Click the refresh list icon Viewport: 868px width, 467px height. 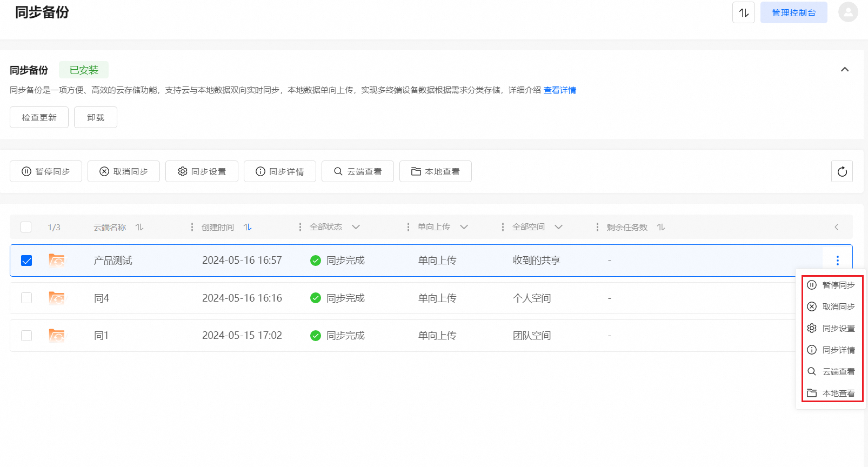pos(842,171)
